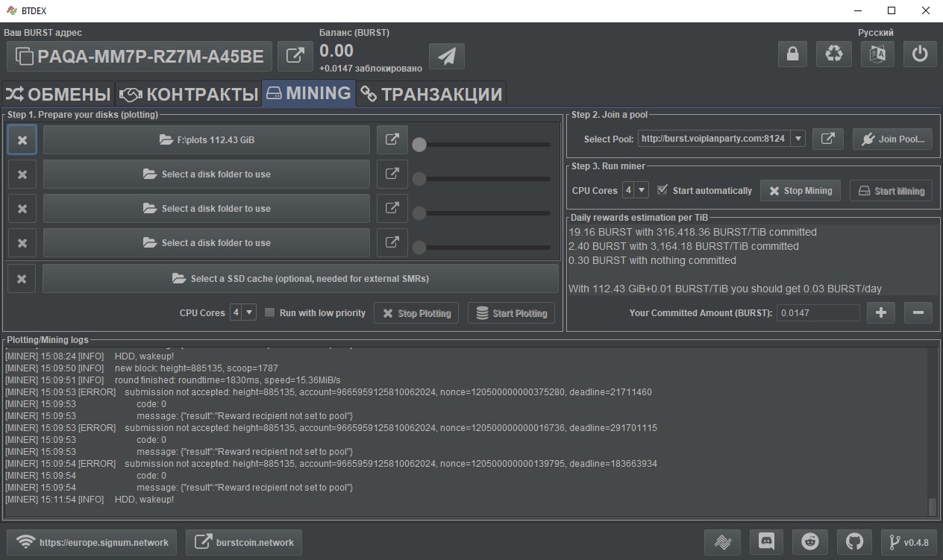Open CPU Cores dropdown in plotting section
This screenshot has height=560, width=943.
pos(243,312)
